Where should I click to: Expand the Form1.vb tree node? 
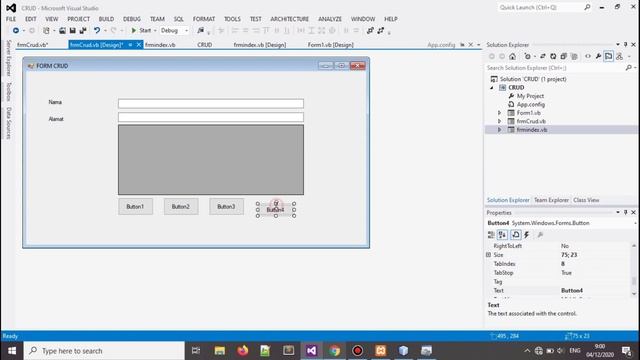coord(499,113)
